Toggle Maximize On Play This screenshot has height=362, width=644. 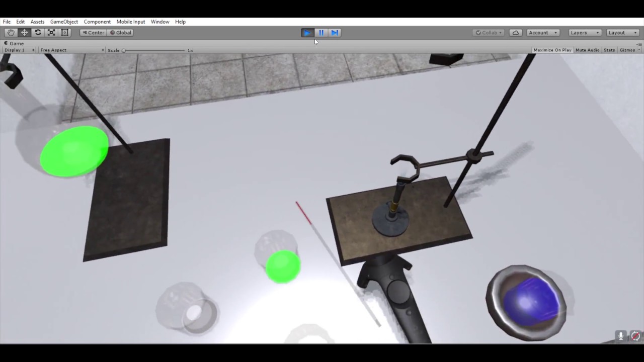click(x=552, y=50)
